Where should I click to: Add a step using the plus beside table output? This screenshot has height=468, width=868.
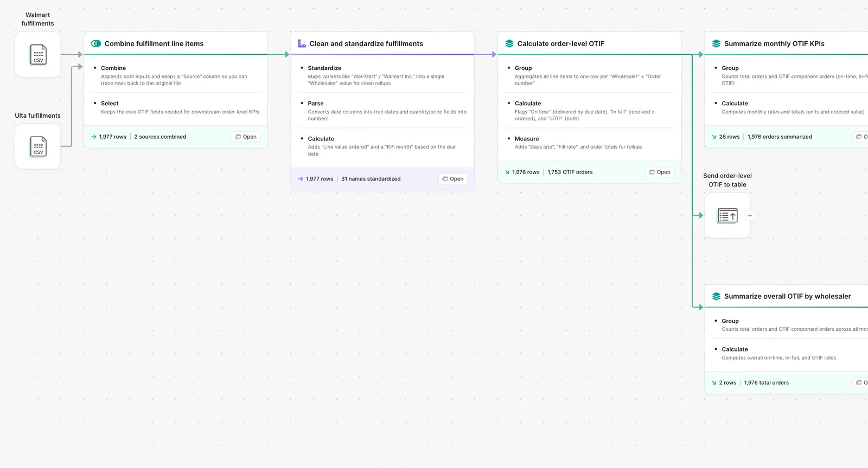[x=750, y=215]
